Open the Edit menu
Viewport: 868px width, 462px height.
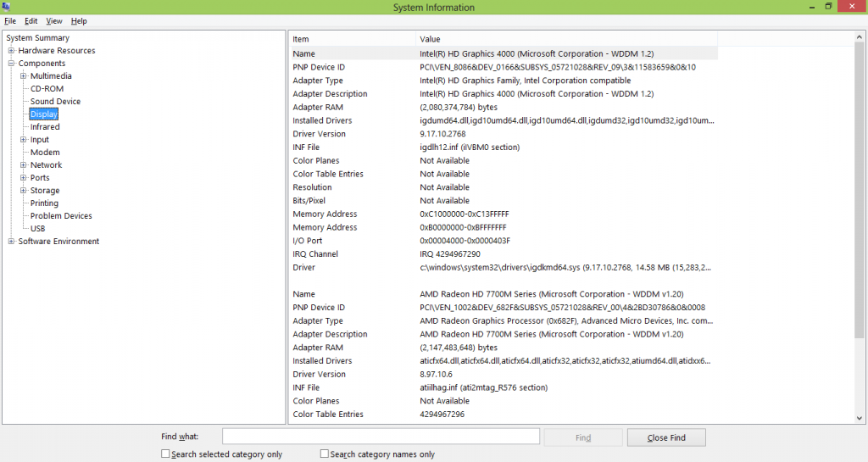tap(31, 21)
